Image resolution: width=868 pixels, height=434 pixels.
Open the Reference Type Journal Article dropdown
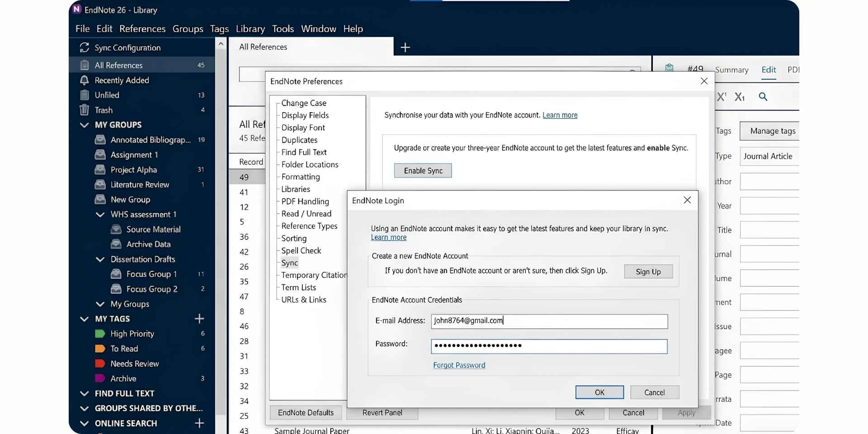click(769, 156)
